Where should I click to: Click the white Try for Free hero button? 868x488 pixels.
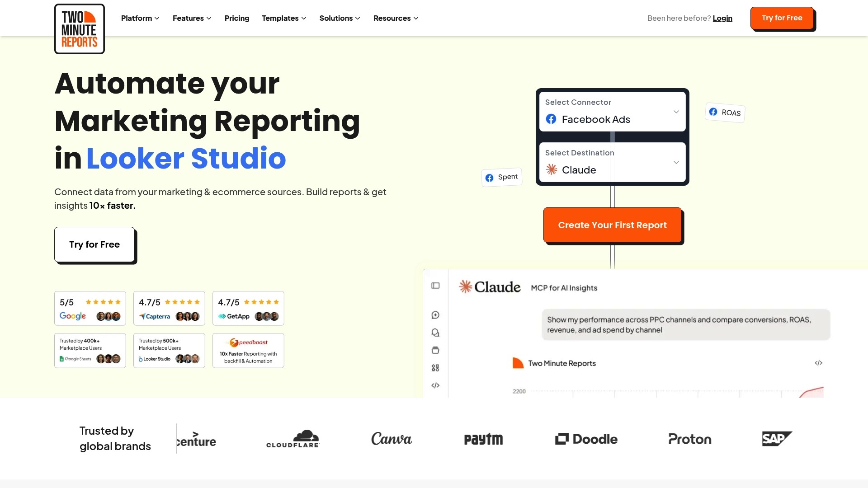(x=94, y=244)
